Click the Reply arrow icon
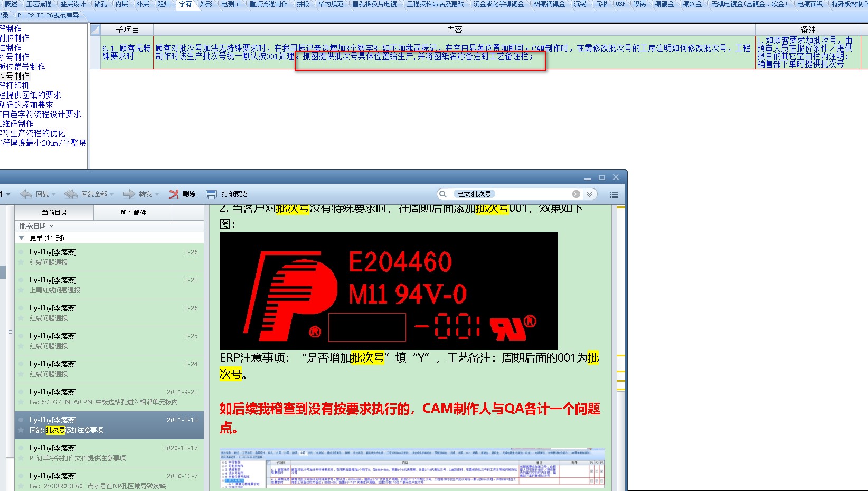868x491 pixels. [26, 194]
